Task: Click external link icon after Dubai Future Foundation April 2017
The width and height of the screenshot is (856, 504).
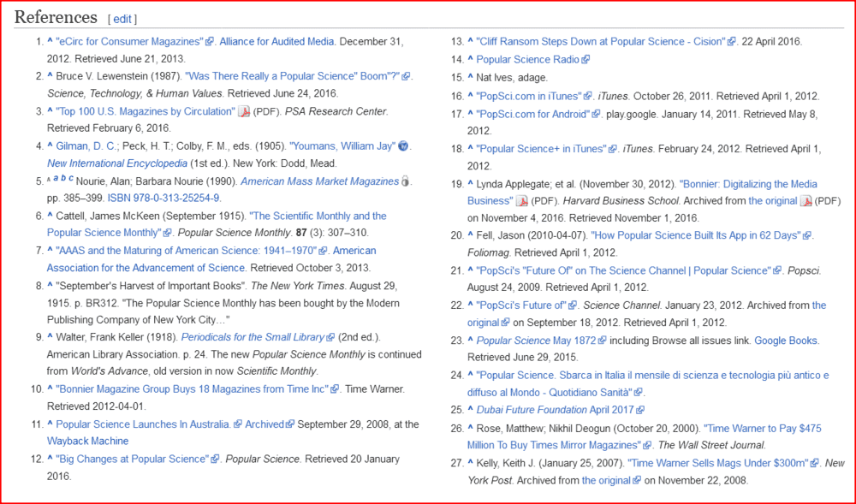Action: click(x=640, y=410)
